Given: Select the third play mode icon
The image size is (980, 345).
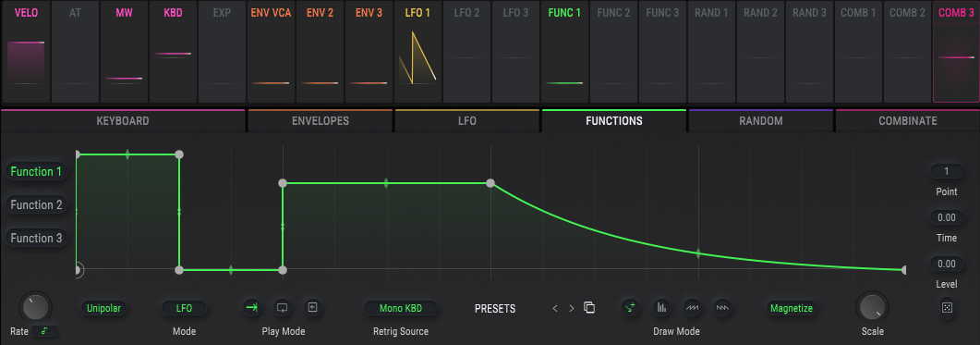Looking at the screenshot, I should pos(312,307).
